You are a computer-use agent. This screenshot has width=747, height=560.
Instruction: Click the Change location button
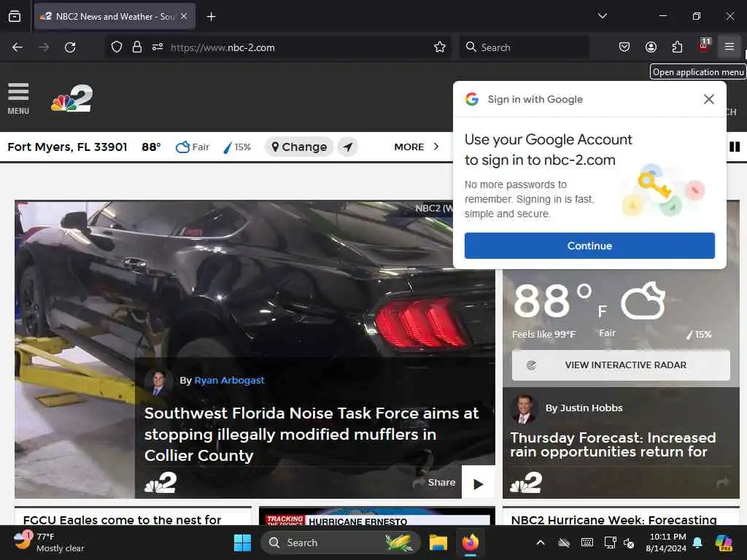pyautogui.click(x=298, y=147)
